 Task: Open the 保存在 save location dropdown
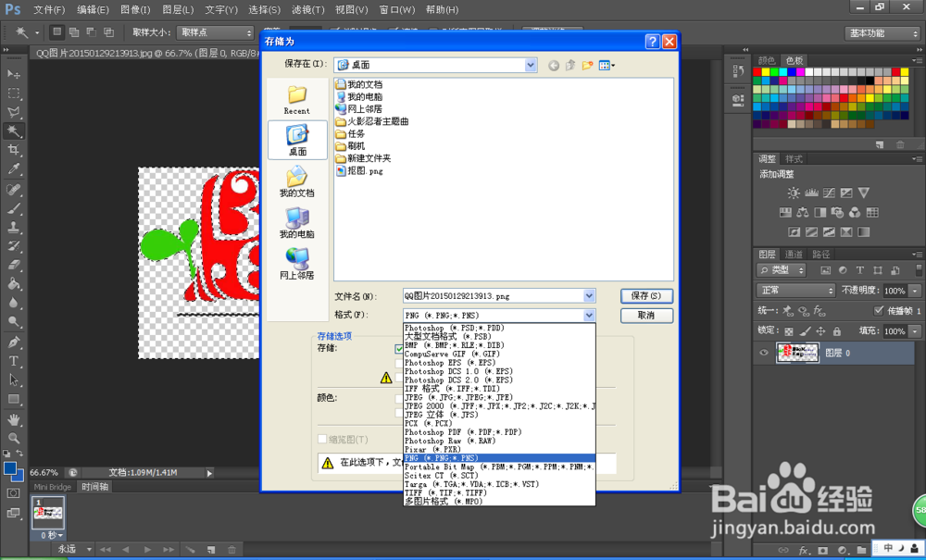(530, 65)
